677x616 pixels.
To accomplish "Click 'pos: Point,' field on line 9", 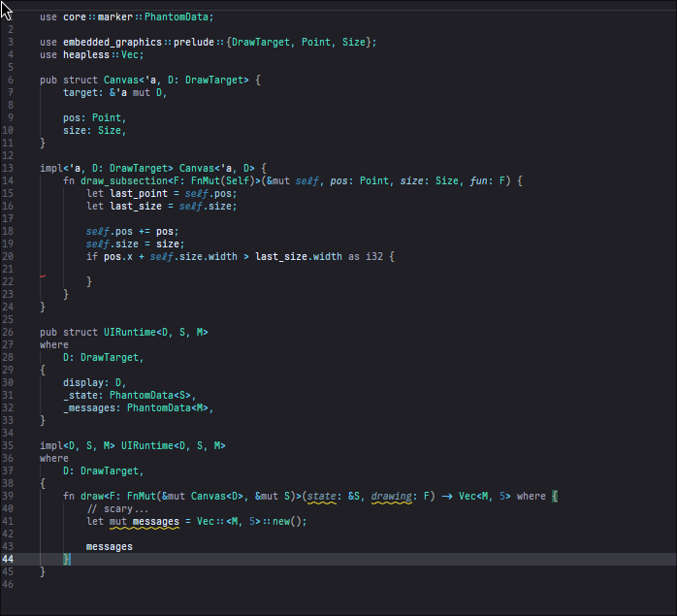I will [94, 118].
